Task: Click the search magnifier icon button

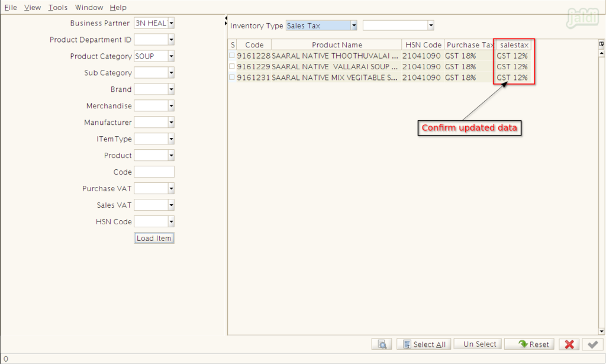Action: click(x=382, y=344)
